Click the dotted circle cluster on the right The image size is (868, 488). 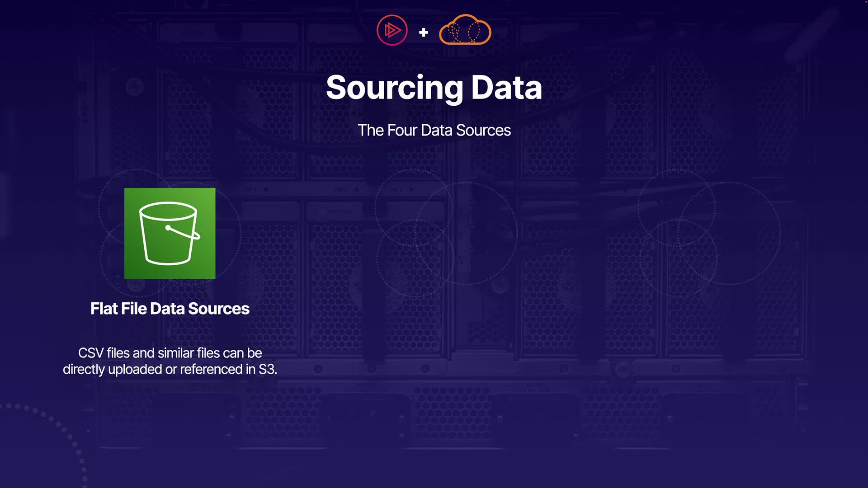(x=708, y=233)
